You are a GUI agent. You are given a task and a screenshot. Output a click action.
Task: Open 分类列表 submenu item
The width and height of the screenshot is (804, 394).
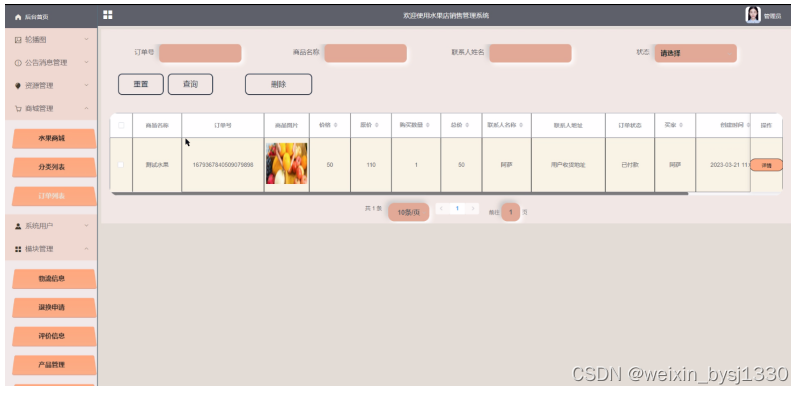coord(53,167)
